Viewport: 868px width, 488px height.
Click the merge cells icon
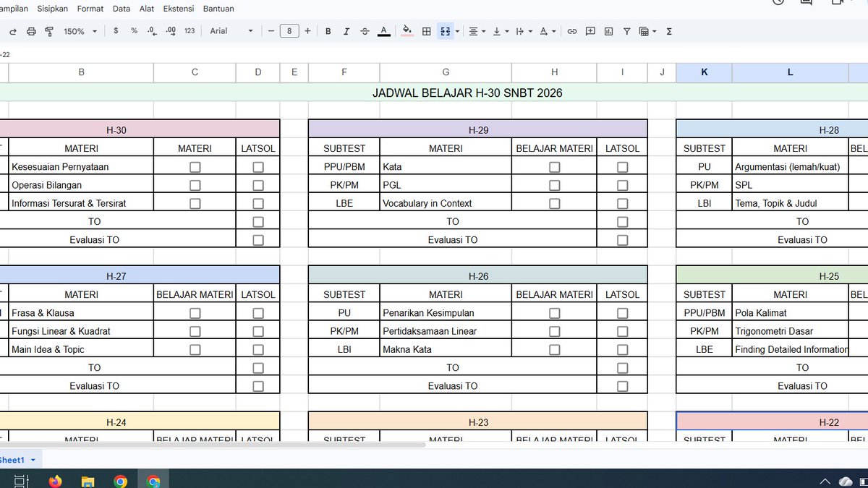445,31
